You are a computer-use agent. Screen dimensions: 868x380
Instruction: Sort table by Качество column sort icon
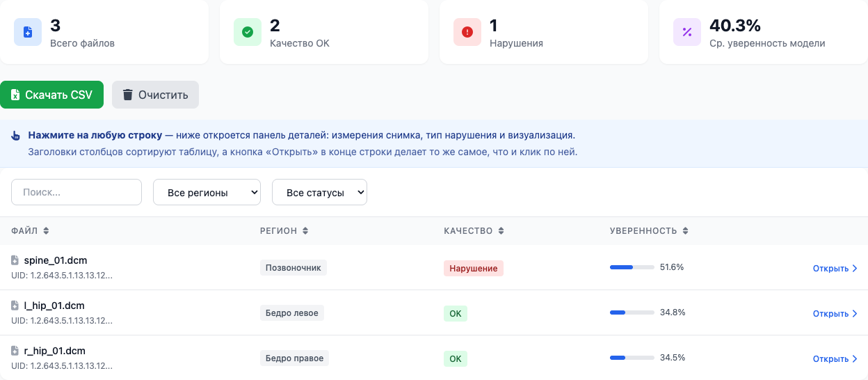coord(501,231)
